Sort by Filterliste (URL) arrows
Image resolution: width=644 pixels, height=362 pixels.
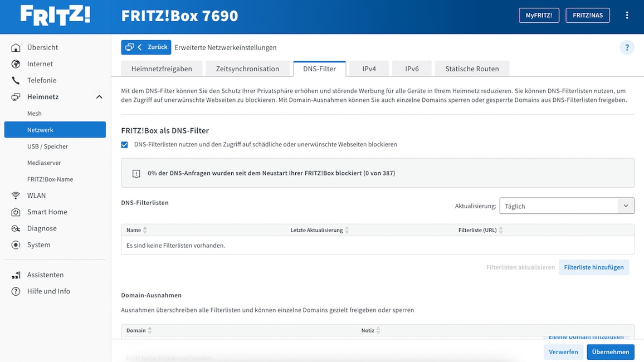501,230
